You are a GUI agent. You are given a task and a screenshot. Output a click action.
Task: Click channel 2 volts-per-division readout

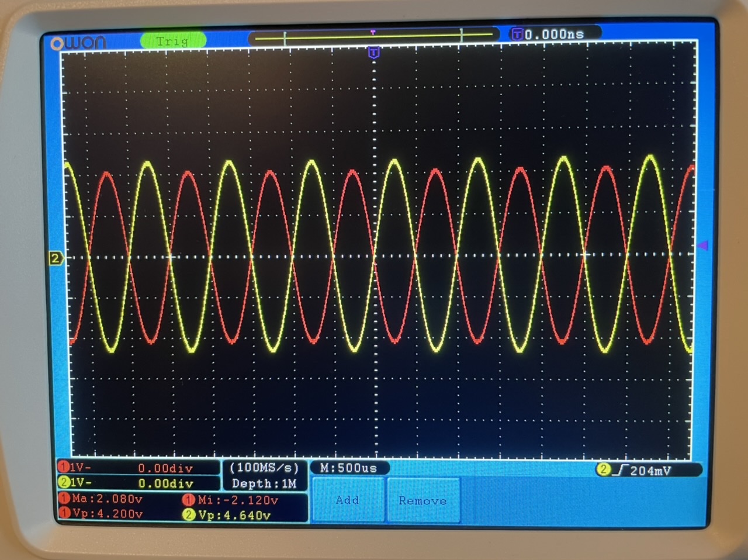[81, 483]
